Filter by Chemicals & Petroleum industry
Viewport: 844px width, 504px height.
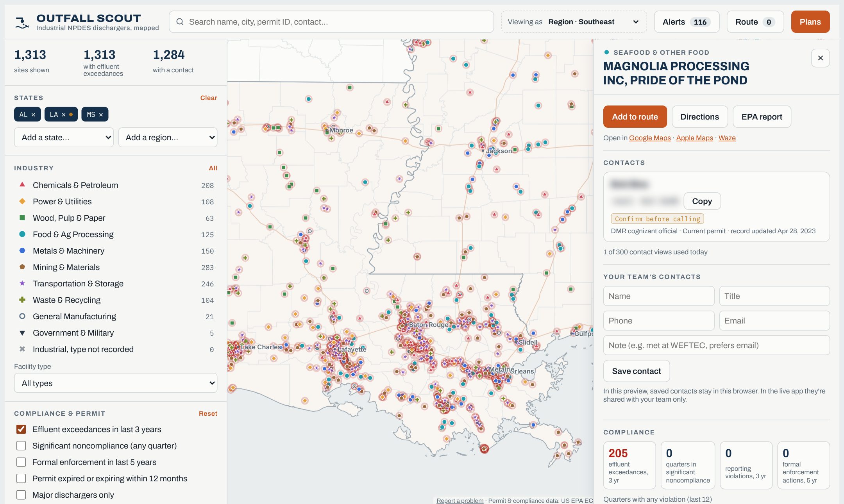(x=116, y=185)
